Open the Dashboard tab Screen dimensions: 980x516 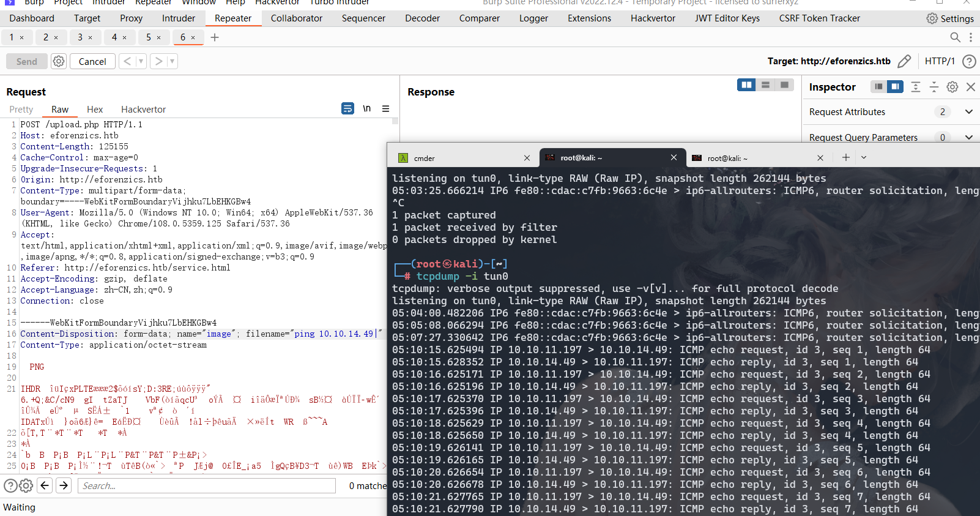point(32,18)
